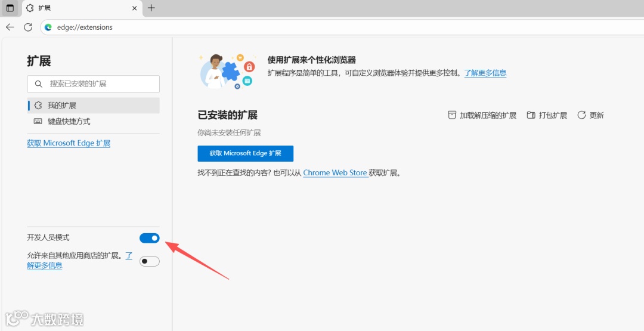The height and width of the screenshot is (331, 644).
Task: Click text 你尚未安装任何扩展
Action: [x=229, y=132]
